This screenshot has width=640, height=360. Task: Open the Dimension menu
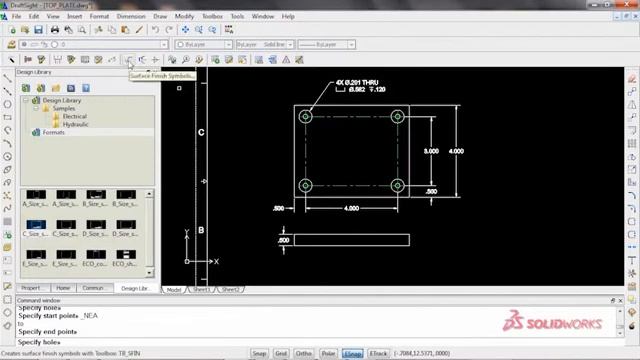coord(131,16)
